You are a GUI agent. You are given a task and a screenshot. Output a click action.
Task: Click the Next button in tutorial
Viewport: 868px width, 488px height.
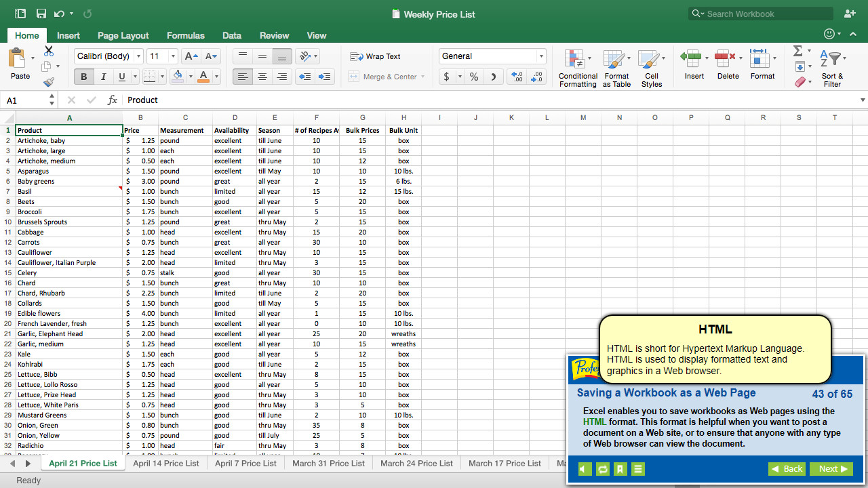pyautogui.click(x=831, y=469)
